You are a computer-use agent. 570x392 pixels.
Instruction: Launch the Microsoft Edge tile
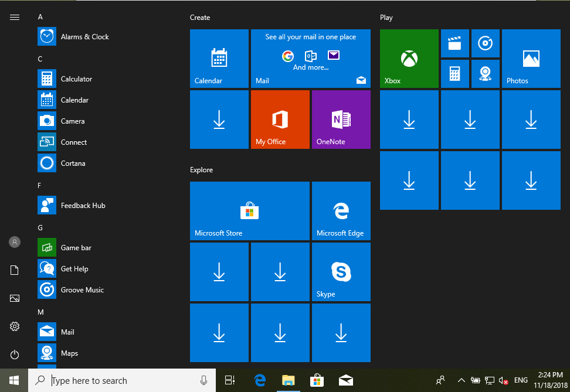pyautogui.click(x=341, y=211)
